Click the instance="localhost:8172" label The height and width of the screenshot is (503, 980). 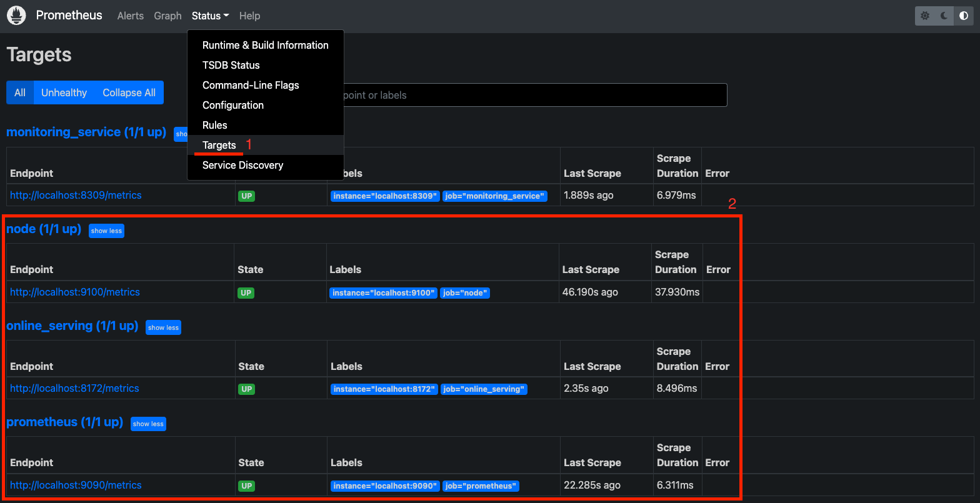tap(384, 389)
